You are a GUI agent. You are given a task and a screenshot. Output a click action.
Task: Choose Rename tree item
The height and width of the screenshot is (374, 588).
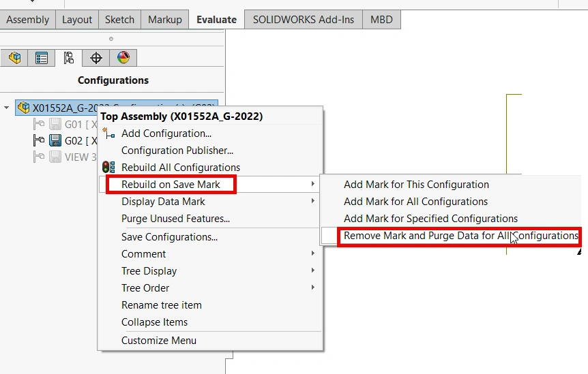point(210,305)
